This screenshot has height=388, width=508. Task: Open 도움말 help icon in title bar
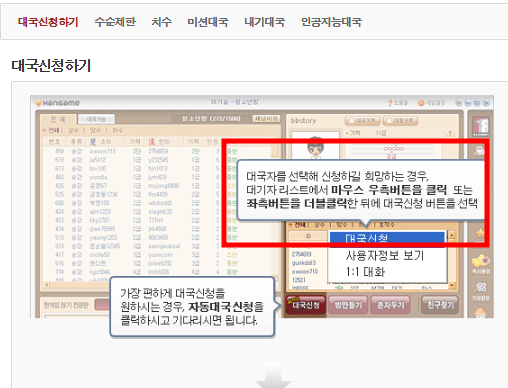click(x=398, y=103)
